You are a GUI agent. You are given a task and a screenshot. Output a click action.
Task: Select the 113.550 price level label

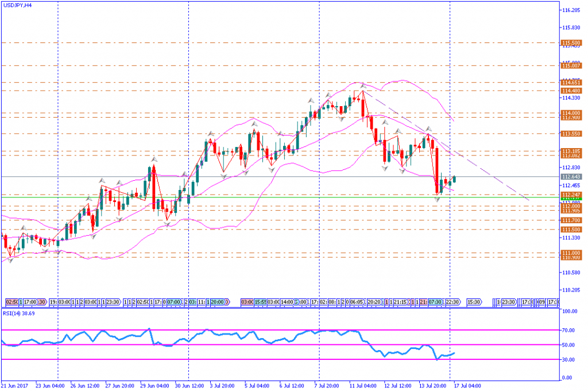point(571,134)
